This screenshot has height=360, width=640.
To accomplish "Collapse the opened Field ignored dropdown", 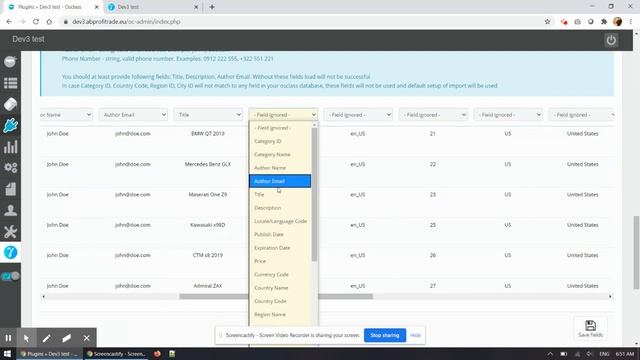I will pos(283,115).
